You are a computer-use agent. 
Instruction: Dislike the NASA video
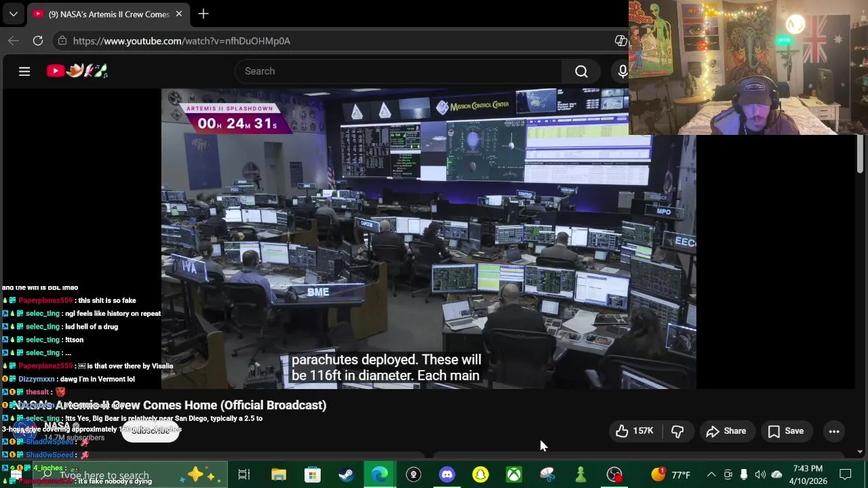[677, 431]
